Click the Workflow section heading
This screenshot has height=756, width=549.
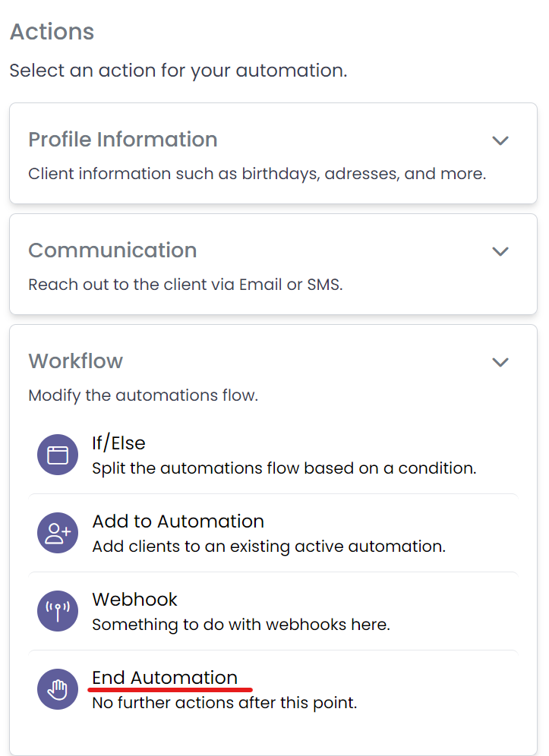(x=75, y=361)
